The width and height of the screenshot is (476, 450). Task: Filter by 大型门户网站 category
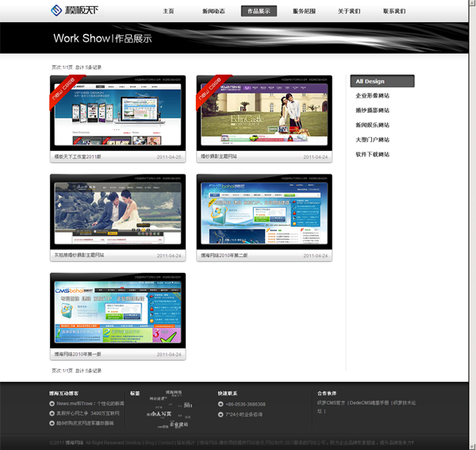373,140
